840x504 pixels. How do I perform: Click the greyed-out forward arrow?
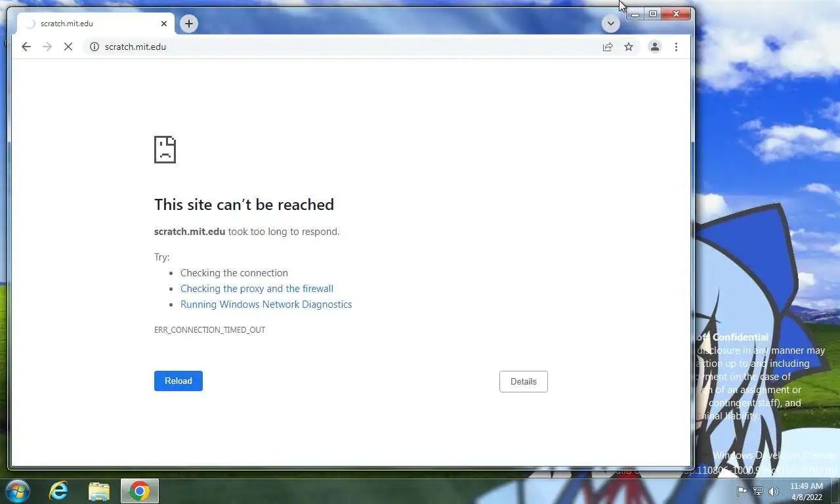point(47,47)
